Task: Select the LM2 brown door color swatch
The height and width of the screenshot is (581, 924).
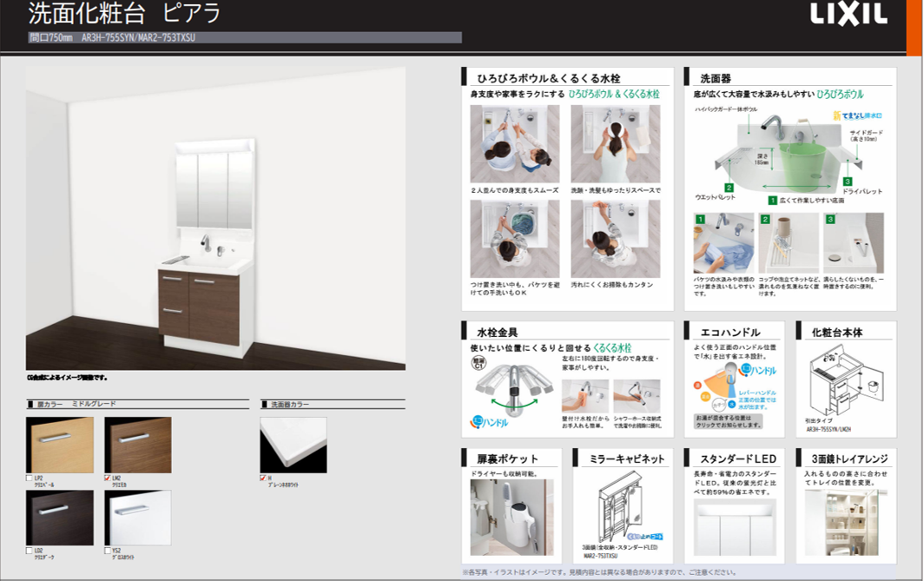Action: [x=138, y=445]
